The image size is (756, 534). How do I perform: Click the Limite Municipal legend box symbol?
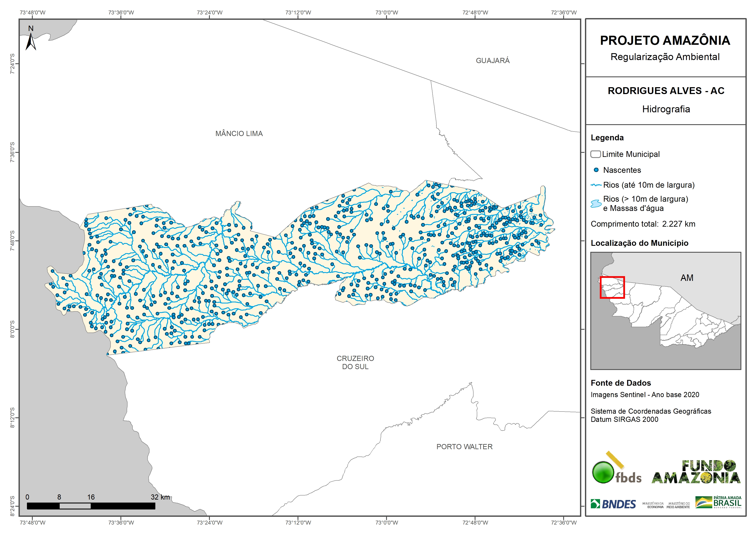(595, 154)
